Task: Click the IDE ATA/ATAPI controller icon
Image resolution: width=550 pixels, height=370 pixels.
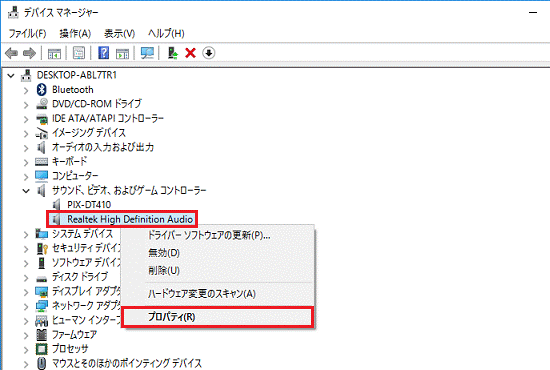Action: (x=42, y=119)
